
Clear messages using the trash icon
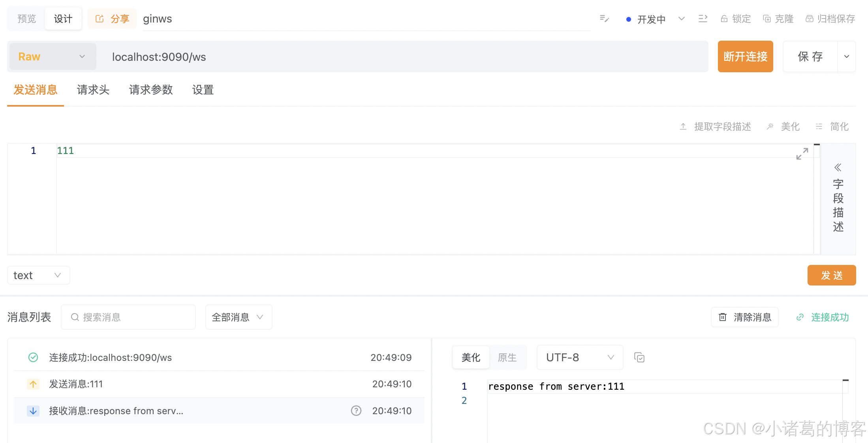[722, 317]
